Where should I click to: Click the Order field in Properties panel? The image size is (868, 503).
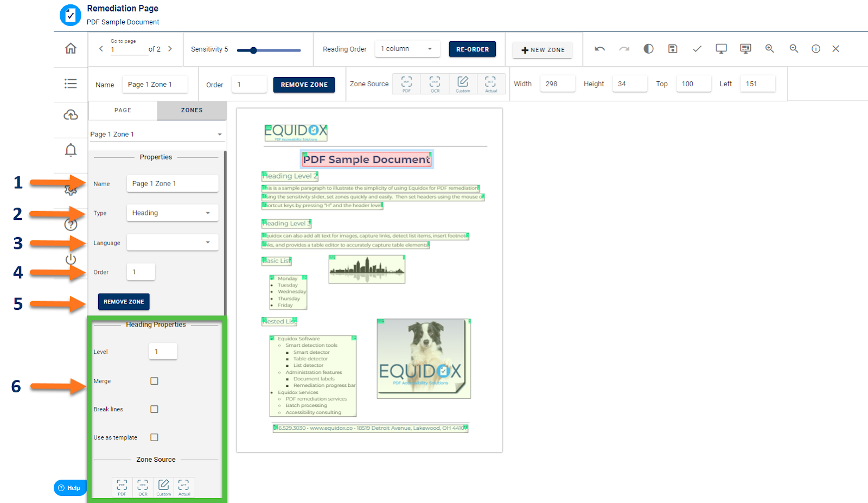141,272
